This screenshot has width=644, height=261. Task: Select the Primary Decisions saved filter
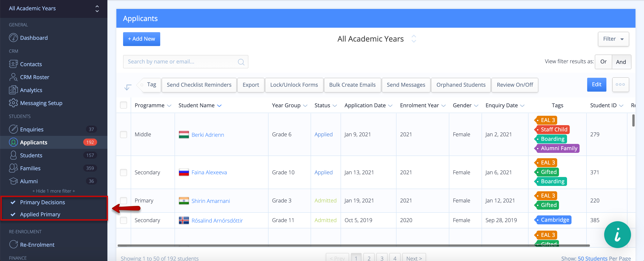(43, 202)
